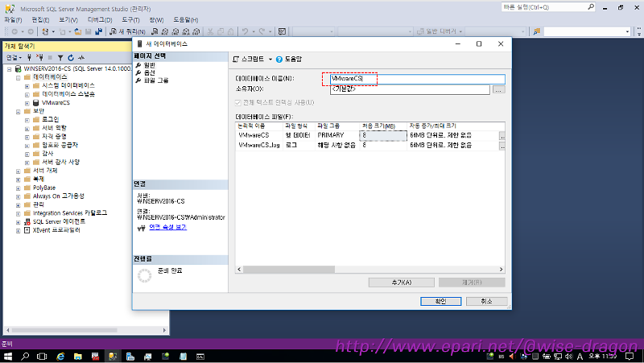The image size is (644, 363).
Task: Click the taskbar search magnifier icon
Action: 25,357
